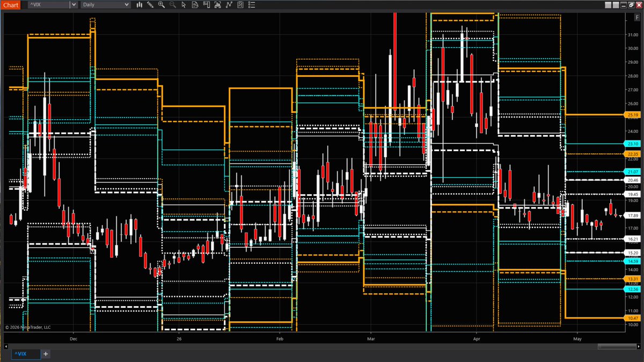
Task: Click the zoom out magnifier icon
Action: 172,4
